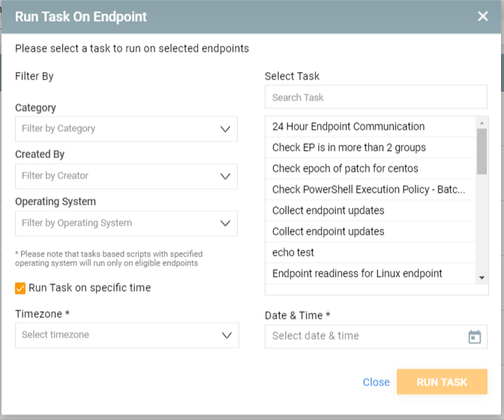Click the task list scroll down arrow
This screenshot has width=504, height=420.
481,277
